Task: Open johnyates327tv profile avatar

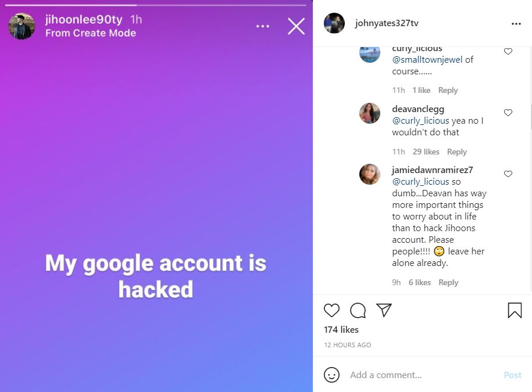Action: pyautogui.click(x=334, y=23)
